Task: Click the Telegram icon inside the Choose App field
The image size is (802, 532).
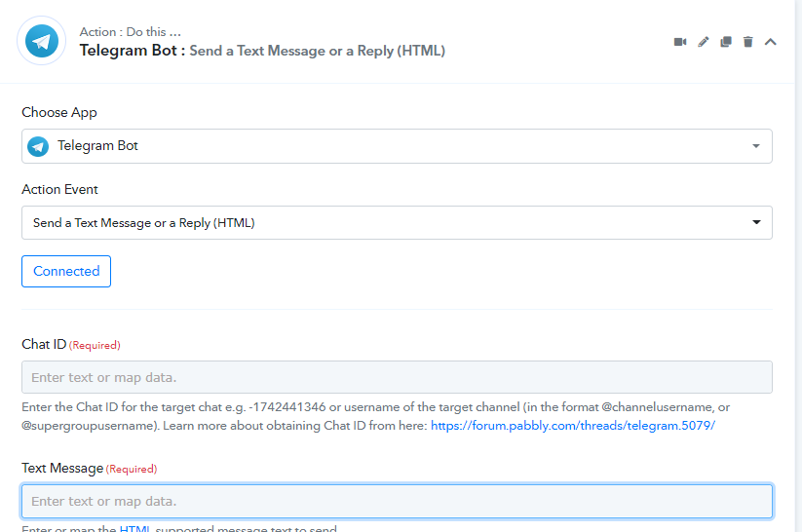Action: point(38,146)
